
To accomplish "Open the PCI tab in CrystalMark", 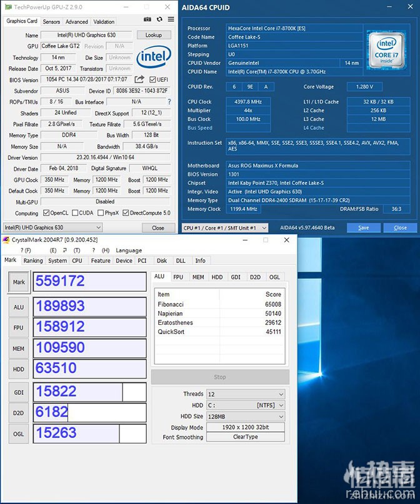I will click(142, 260).
